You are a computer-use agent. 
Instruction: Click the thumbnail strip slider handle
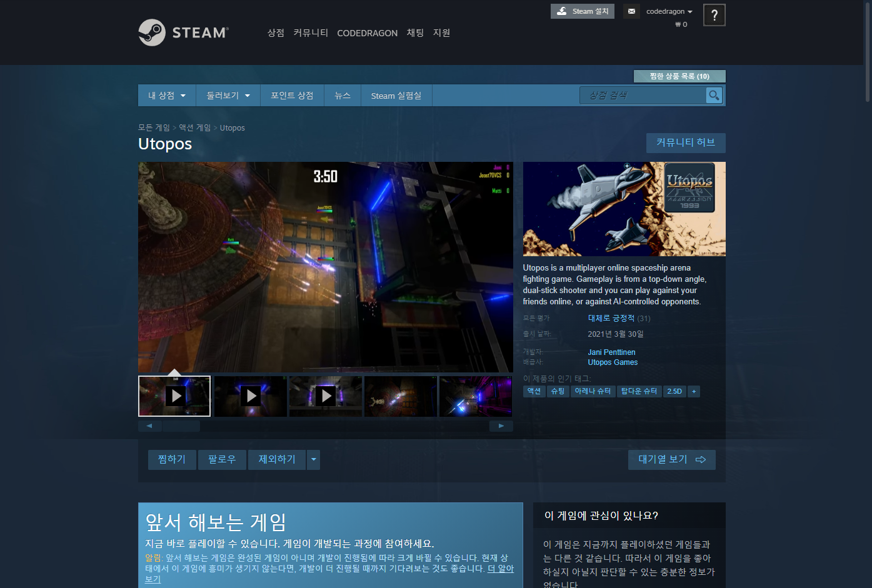point(181,426)
